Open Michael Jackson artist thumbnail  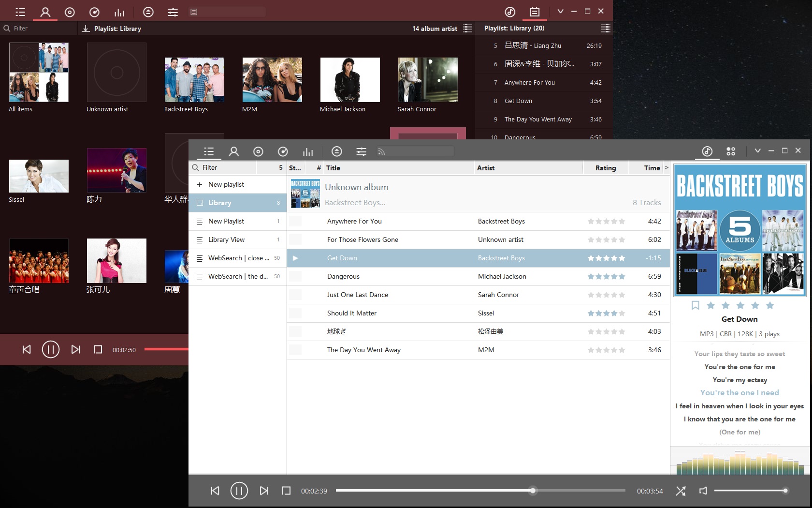(x=350, y=80)
